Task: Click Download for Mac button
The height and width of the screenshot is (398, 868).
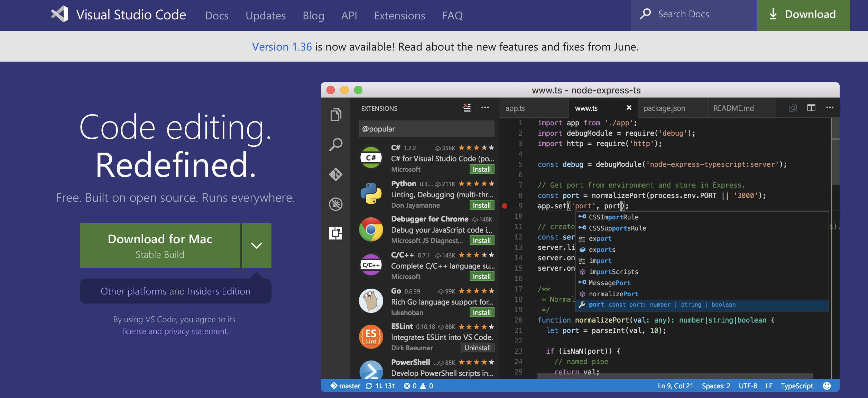Action: (x=160, y=246)
